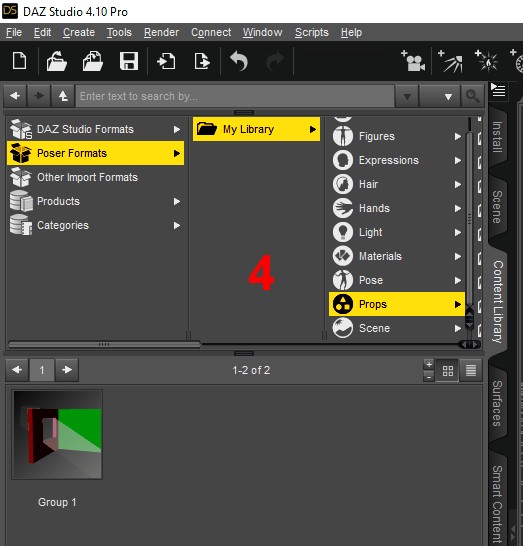Switch to the Surfaces side tab
The image size is (523, 546).
497,403
